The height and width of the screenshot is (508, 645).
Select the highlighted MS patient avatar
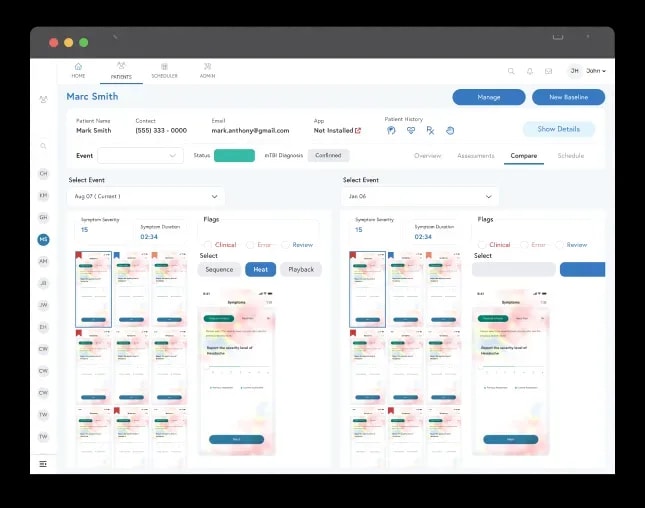[43, 239]
